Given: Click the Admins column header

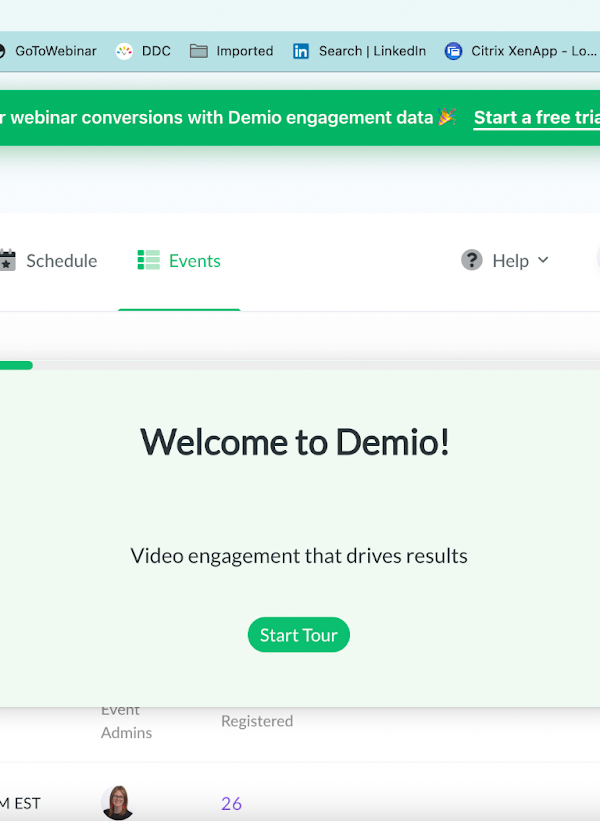Looking at the screenshot, I should coord(126,733).
